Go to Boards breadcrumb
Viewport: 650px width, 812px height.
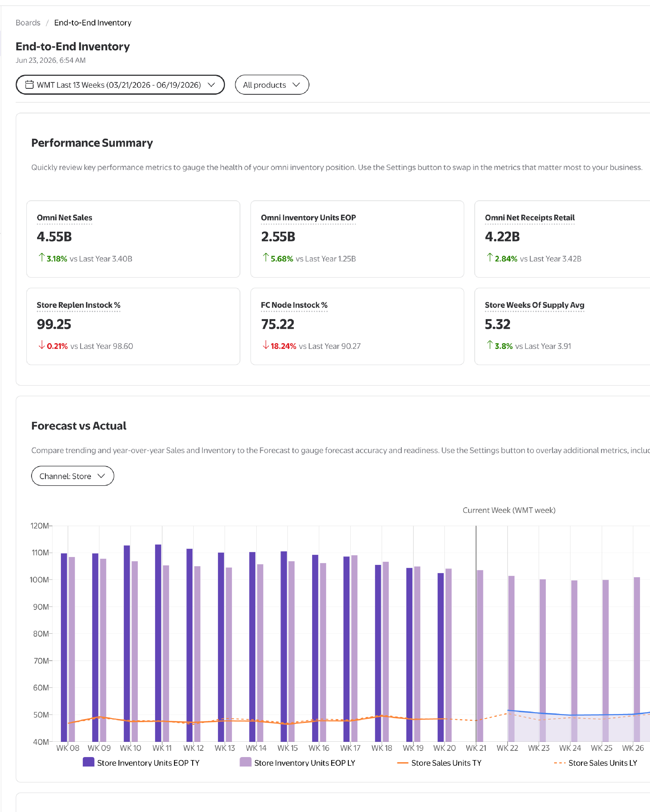click(28, 22)
